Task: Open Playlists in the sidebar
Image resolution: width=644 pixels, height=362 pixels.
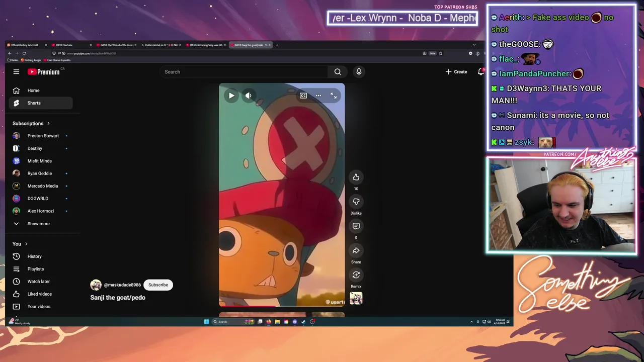Action: pyautogui.click(x=41, y=269)
